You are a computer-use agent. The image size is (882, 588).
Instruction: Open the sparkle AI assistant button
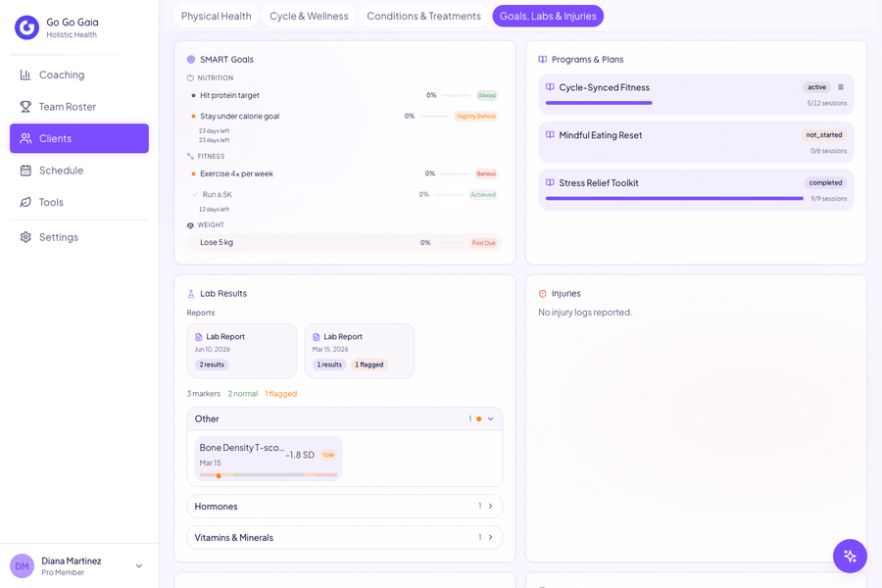850,556
